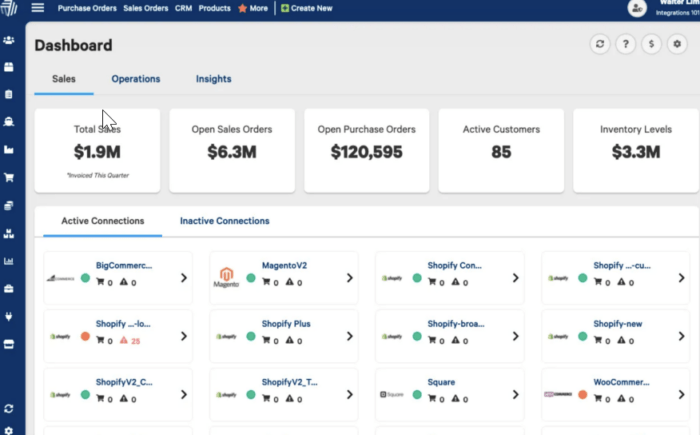Click the dashboard refresh icon button
This screenshot has width=700, height=435.
click(599, 45)
